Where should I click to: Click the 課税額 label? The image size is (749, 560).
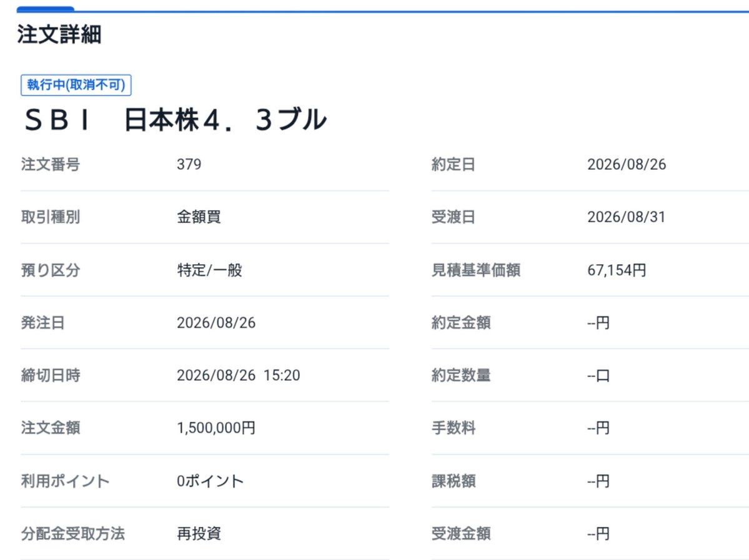tap(453, 481)
